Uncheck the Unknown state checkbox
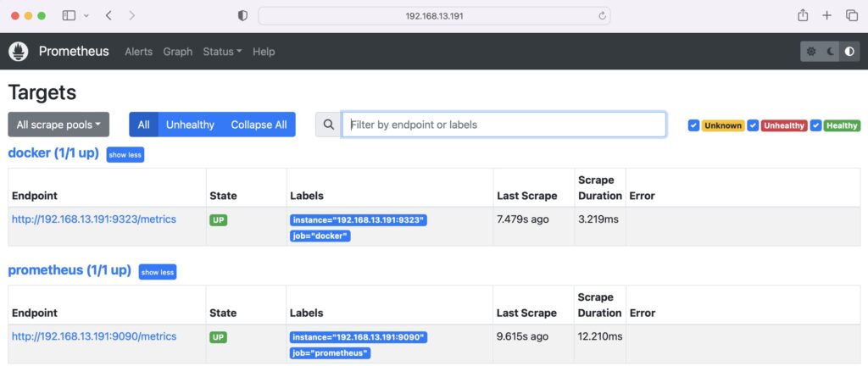 tap(693, 125)
